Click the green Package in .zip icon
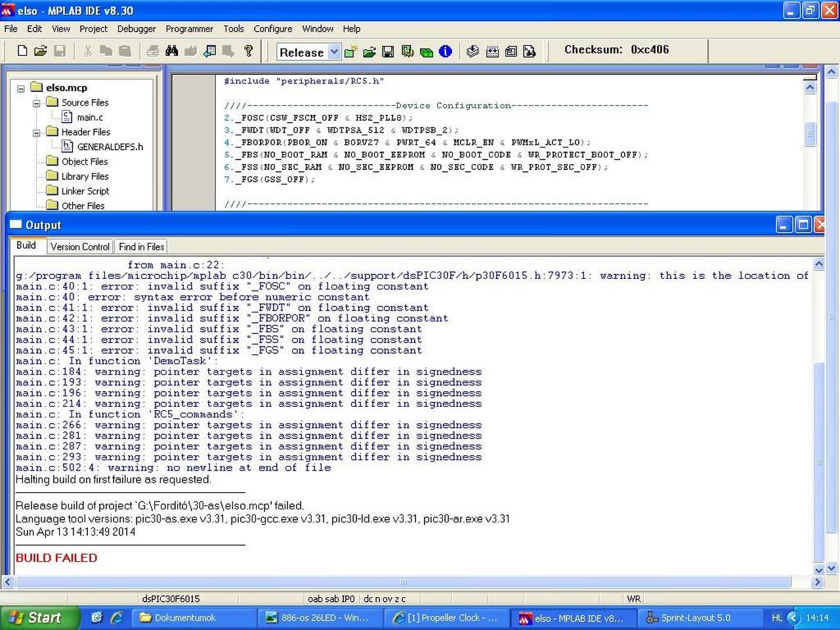 (x=427, y=51)
